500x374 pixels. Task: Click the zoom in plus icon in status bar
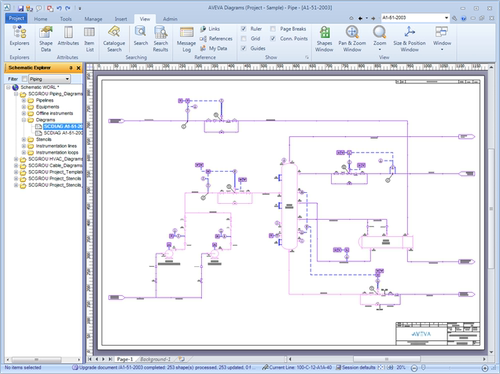(485, 368)
